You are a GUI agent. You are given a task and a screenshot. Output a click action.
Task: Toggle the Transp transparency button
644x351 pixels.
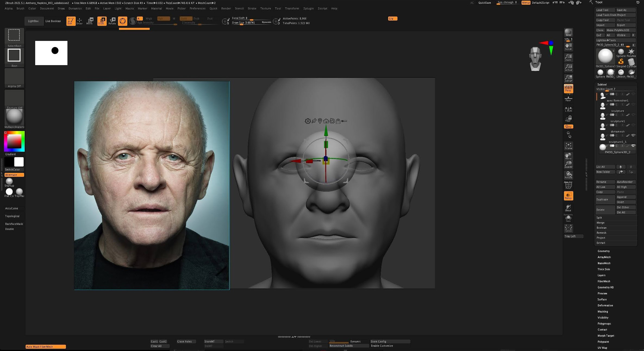568,196
